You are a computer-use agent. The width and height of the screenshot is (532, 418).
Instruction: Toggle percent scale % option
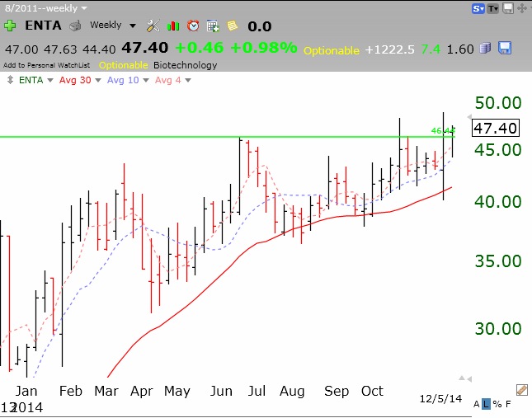pyautogui.click(x=497, y=405)
